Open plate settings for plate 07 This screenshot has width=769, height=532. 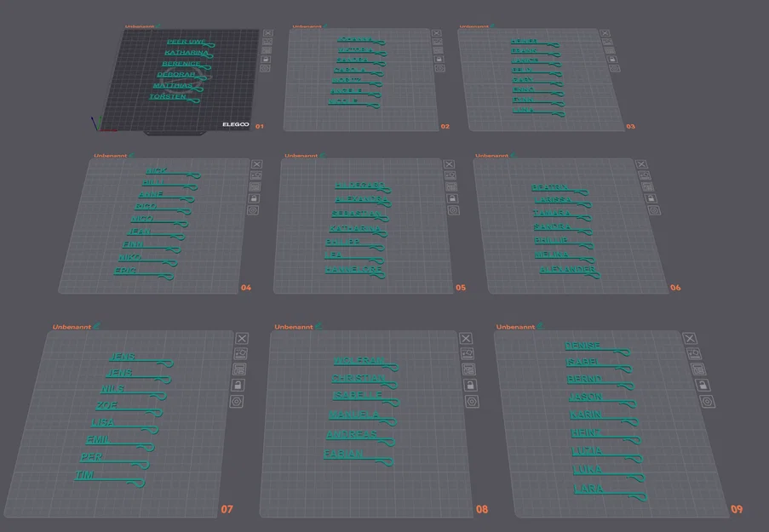[237, 402]
